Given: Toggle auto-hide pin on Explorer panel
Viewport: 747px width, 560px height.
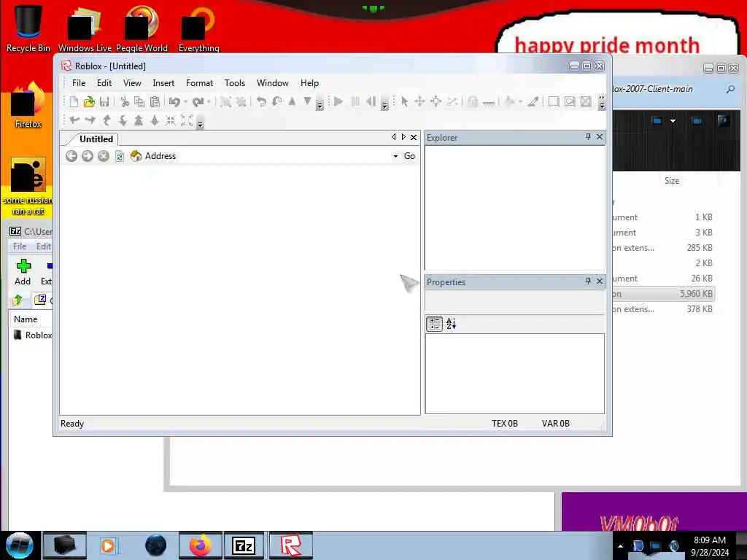Looking at the screenshot, I should [x=588, y=137].
